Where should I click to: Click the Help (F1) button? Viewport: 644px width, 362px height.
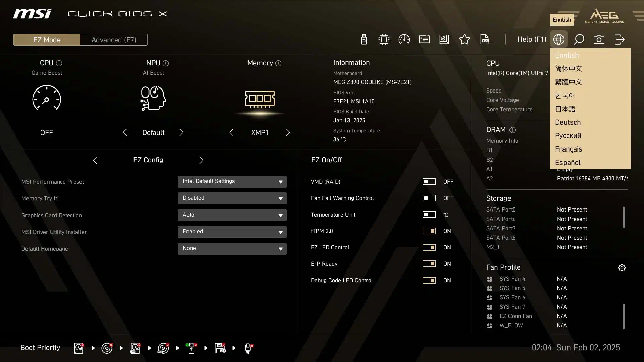[532, 39]
